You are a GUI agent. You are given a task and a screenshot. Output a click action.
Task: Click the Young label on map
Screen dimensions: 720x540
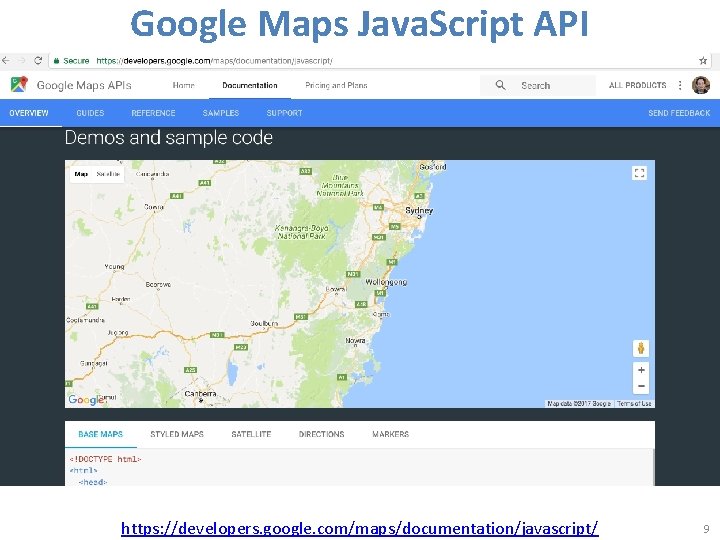click(x=114, y=266)
